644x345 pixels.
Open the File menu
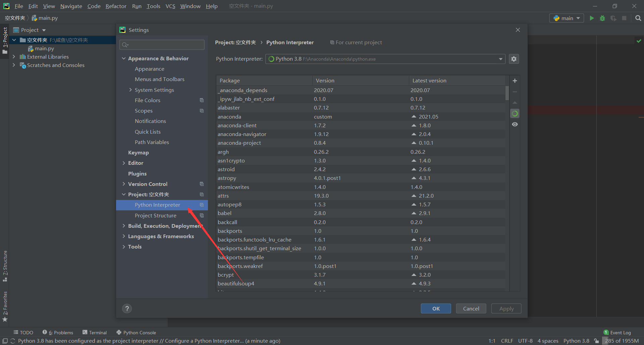coord(19,6)
